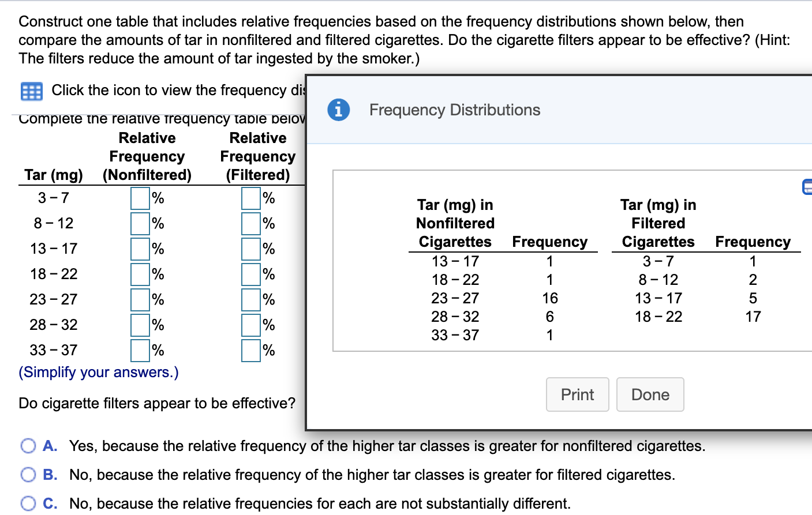Click the Print button
Viewport: 812px width, 515px height.
coord(577,394)
